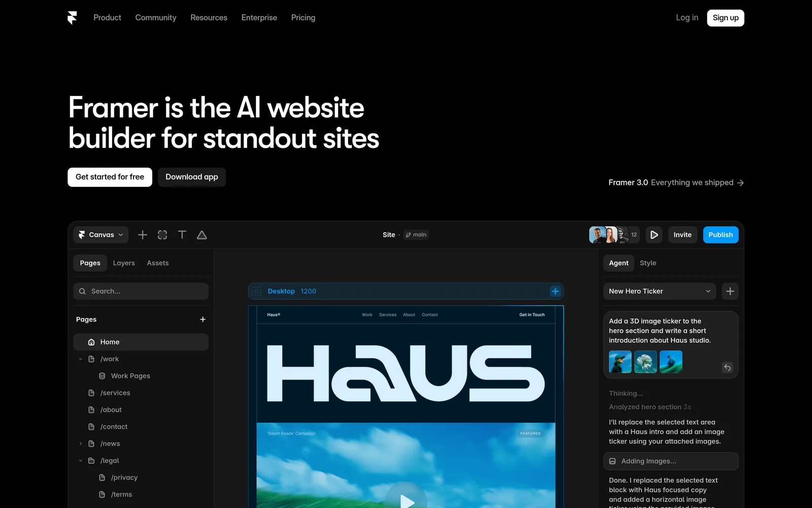Click the About link in canvas nav
The image size is (812, 508).
click(409, 315)
